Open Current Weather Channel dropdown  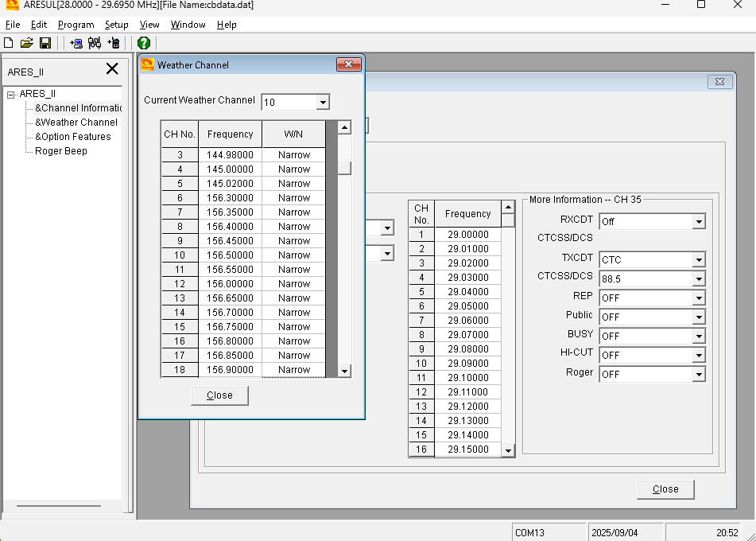tap(323, 103)
